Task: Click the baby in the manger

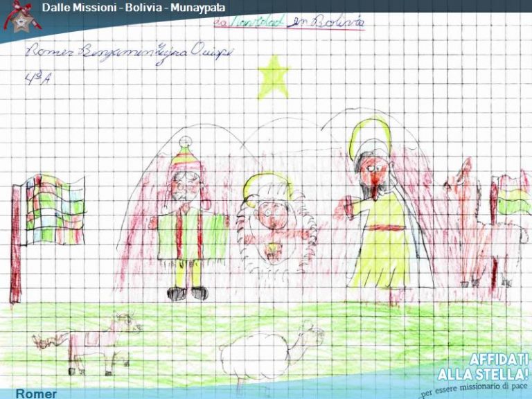Action: [x=275, y=229]
